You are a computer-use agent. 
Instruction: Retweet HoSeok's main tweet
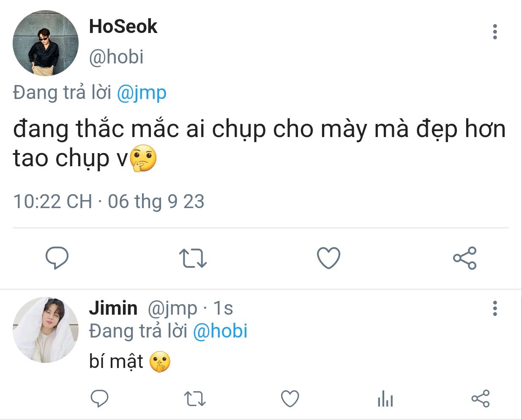193,258
